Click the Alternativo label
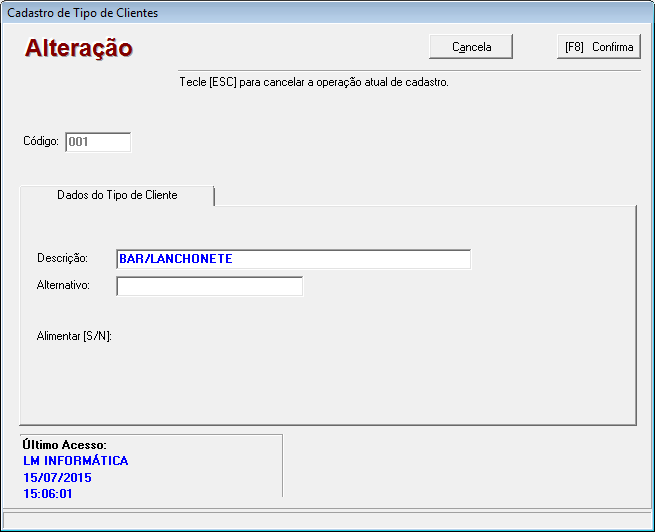The width and height of the screenshot is (655, 532). click(x=63, y=286)
